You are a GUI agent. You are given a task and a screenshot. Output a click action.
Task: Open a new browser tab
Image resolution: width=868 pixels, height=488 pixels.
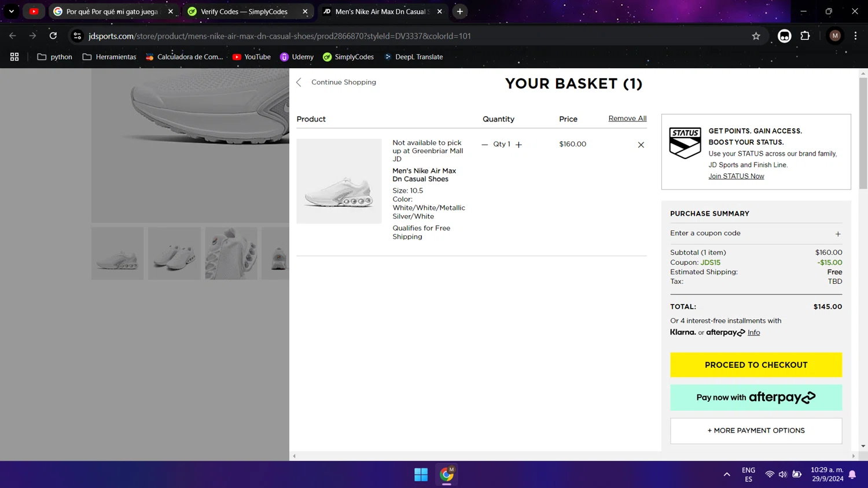click(460, 12)
